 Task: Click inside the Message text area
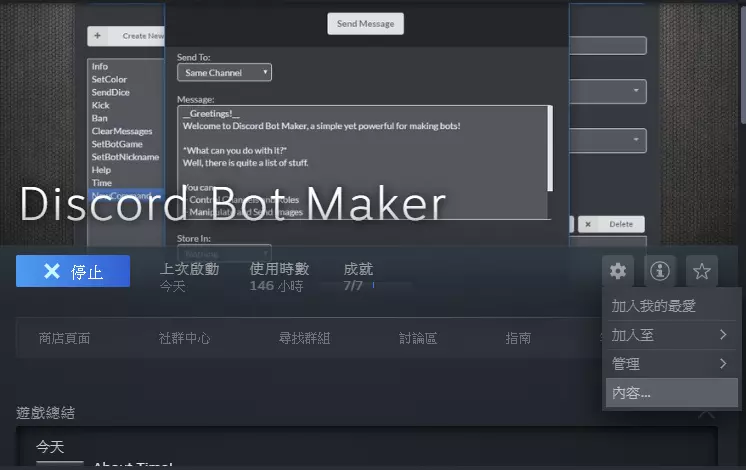[363, 162]
